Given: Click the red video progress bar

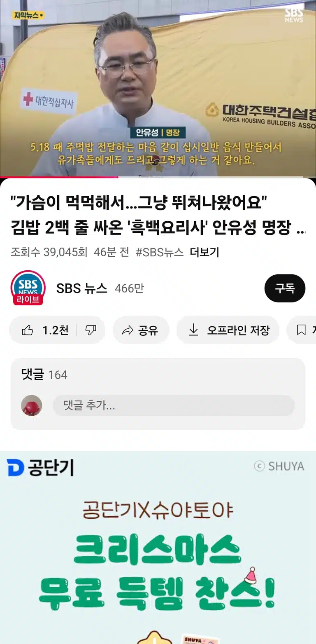Looking at the screenshot, I should [59, 177].
